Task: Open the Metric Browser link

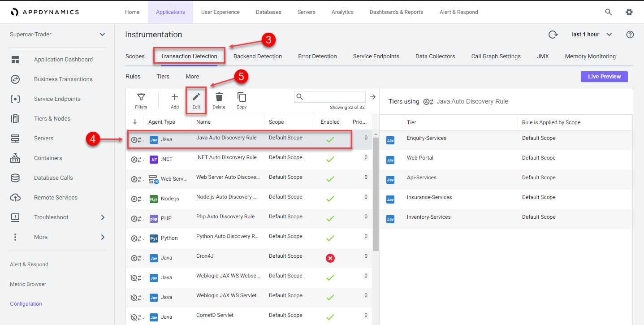Action: coord(28,284)
